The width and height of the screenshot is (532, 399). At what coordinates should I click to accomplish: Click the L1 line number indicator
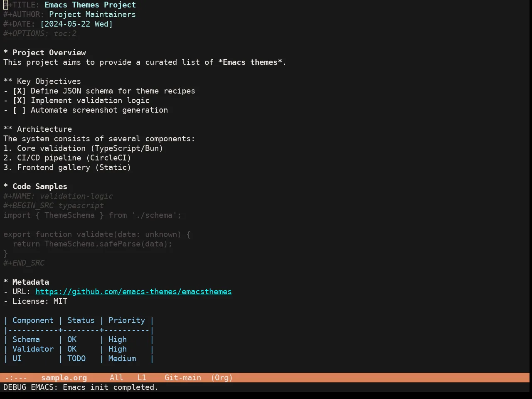point(142,378)
